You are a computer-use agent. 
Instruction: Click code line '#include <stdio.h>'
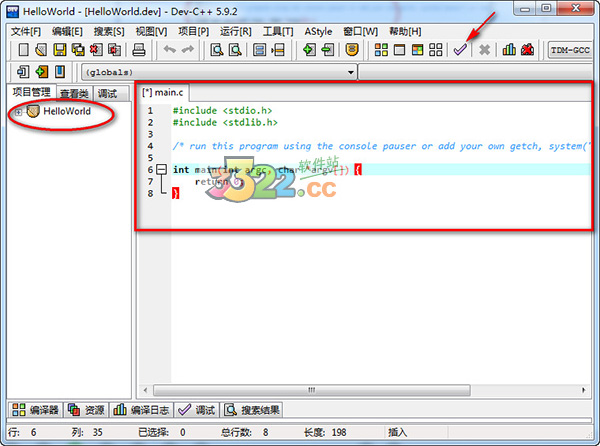click(x=222, y=111)
